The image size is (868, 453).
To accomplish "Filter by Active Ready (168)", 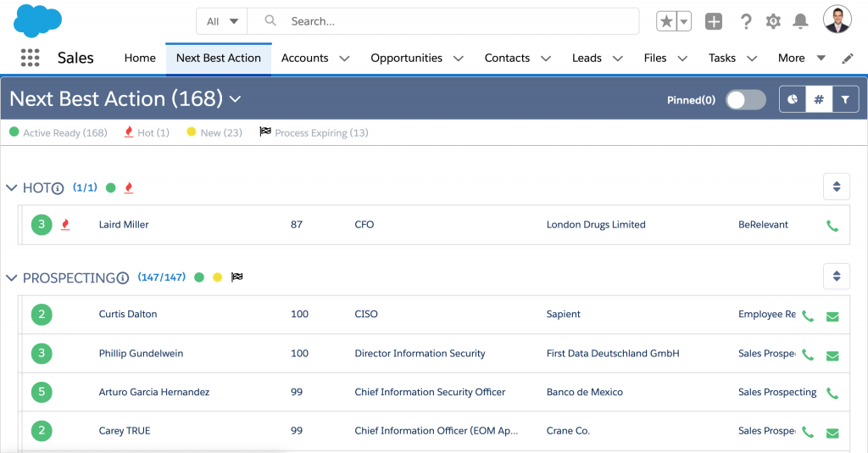I will point(58,133).
